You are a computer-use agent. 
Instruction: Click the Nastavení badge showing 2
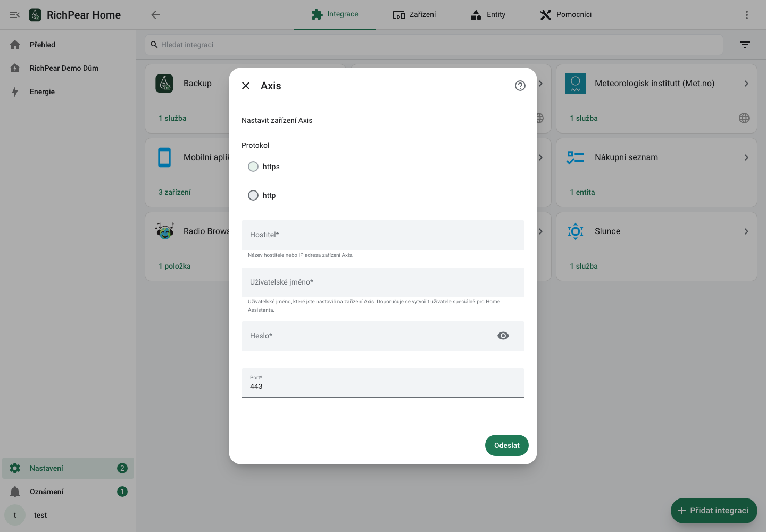pyautogui.click(x=122, y=468)
